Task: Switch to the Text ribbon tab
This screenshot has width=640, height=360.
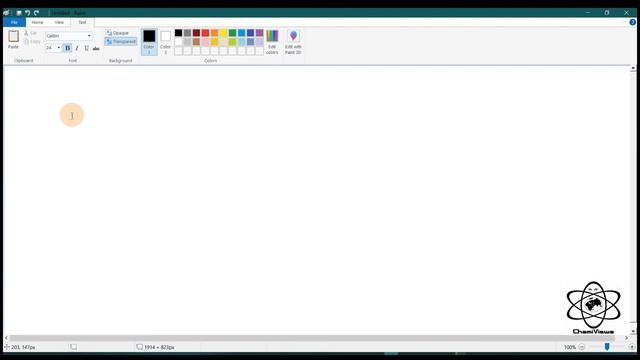Action: pyautogui.click(x=82, y=22)
